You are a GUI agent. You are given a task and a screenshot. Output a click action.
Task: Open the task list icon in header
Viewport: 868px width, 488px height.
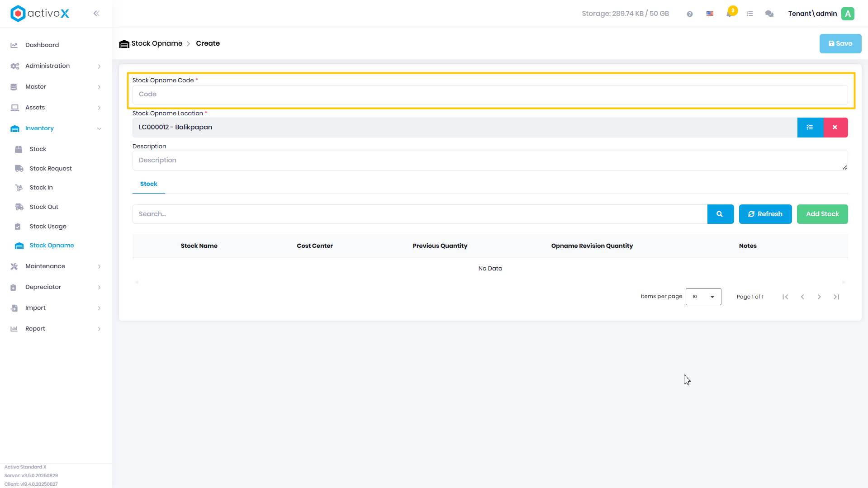749,14
